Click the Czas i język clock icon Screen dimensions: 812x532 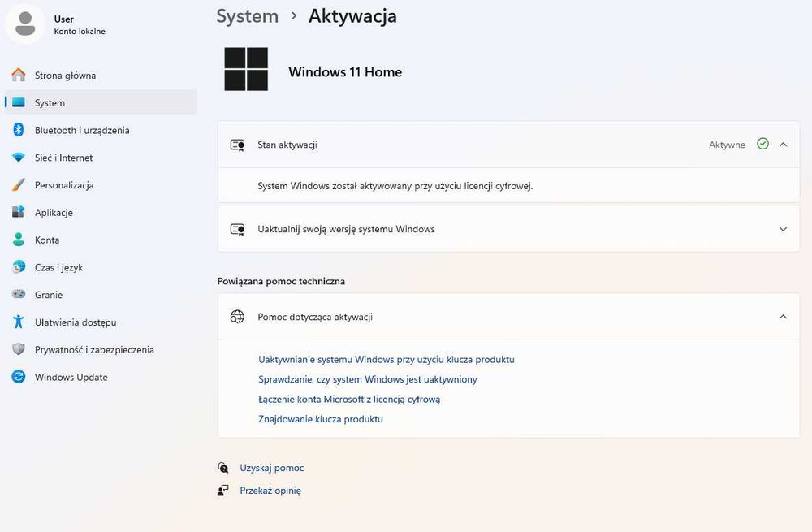18,267
